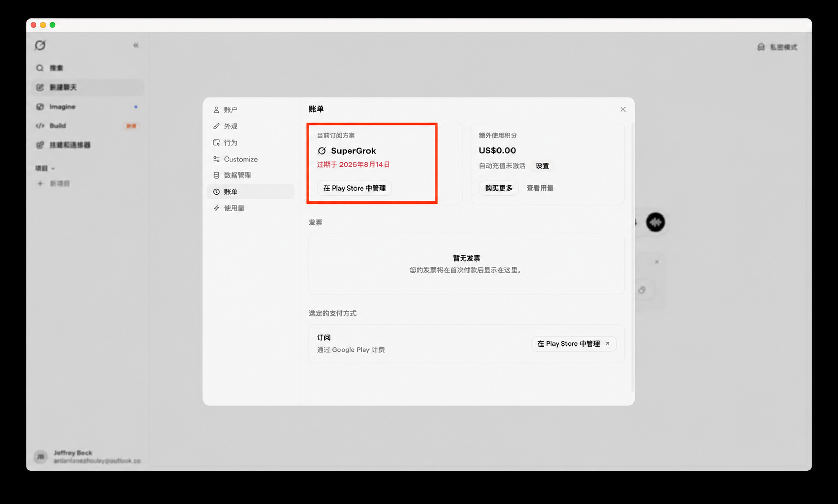Open 数据管理 data management settings
Viewport: 838px width, 504px height.
(x=250, y=175)
